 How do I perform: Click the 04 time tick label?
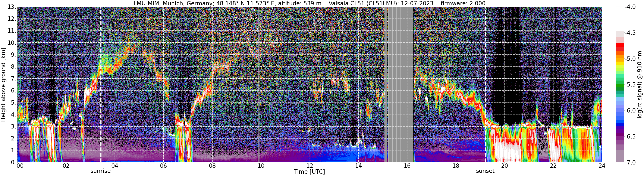click(115, 166)
